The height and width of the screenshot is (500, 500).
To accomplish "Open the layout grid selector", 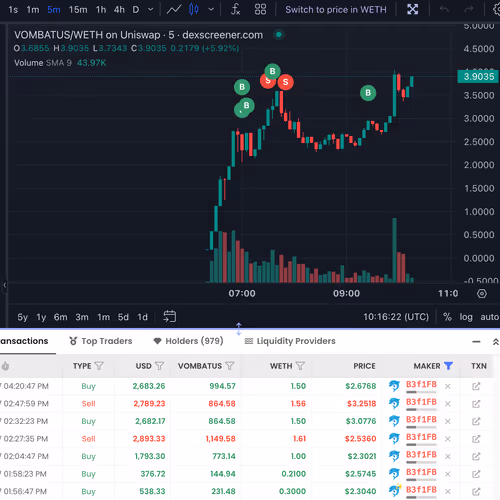I will tap(260, 10).
